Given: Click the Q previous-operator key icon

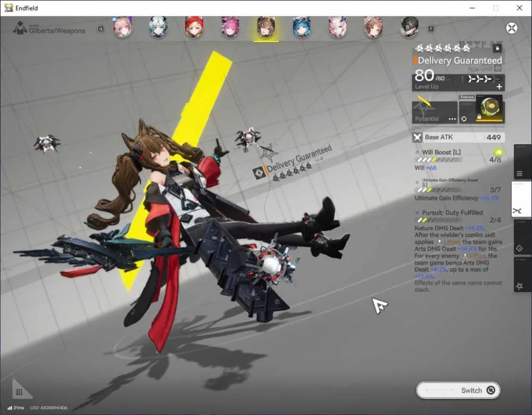Looking at the screenshot, I should (101, 29).
